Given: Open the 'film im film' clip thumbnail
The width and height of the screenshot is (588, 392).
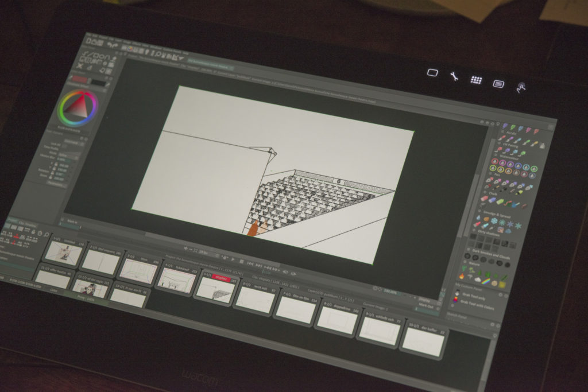Looking at the screenshot, I should click(296, 311).
